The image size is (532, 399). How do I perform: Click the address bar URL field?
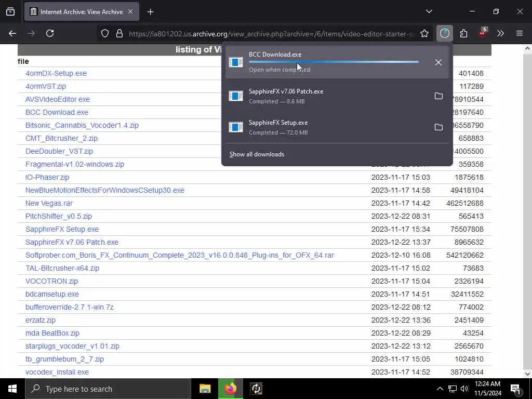270,34
